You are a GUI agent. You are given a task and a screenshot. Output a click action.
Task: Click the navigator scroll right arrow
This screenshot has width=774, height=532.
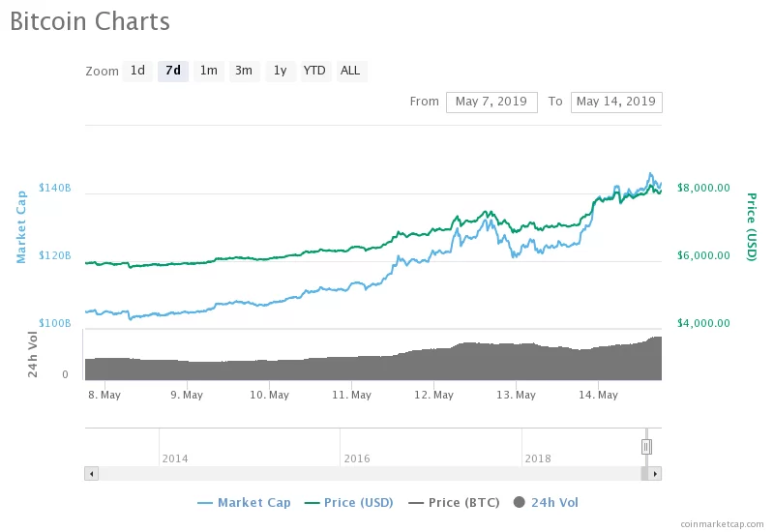point(655,474)
